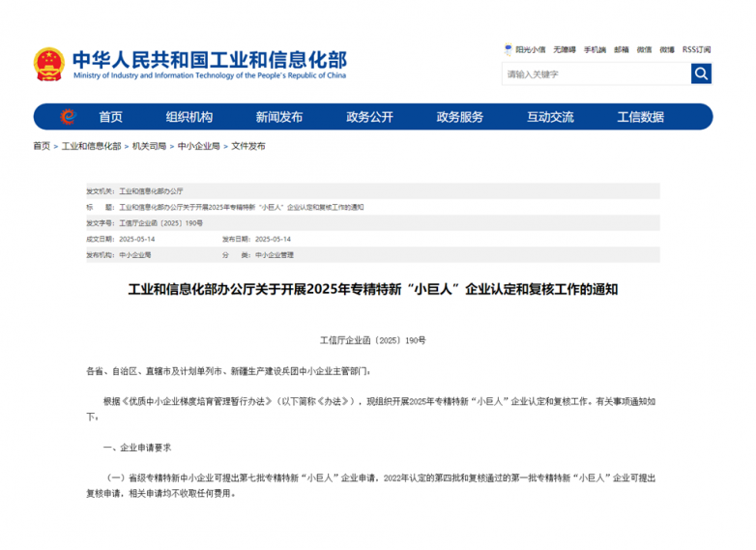Open the 组织机构 menu item

[x=189, y=117]
